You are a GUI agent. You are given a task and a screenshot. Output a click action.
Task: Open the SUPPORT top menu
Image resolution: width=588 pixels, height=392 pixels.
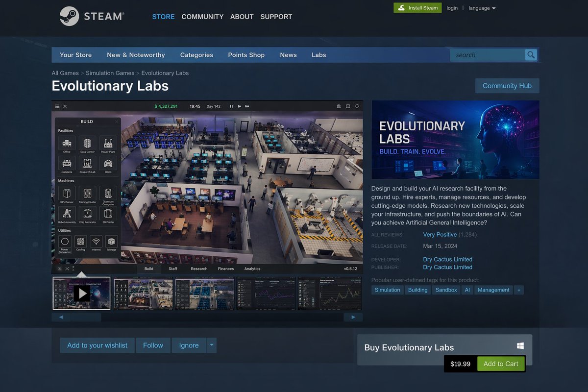276,17
